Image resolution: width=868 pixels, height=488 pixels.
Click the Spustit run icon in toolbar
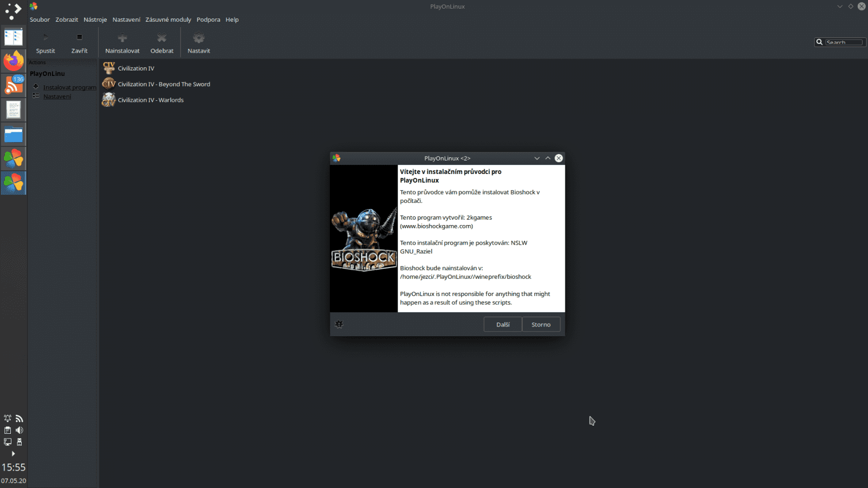[46, 37]
